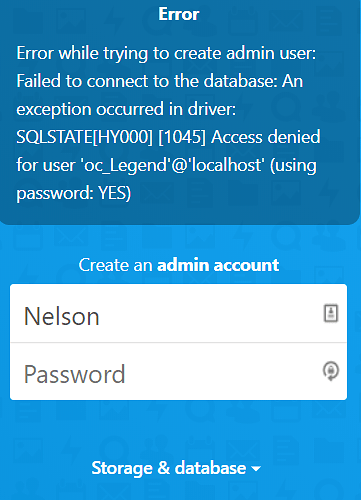Click 'Error while trying to create admin user' line
Screen dimensions: 361x500
166,54
